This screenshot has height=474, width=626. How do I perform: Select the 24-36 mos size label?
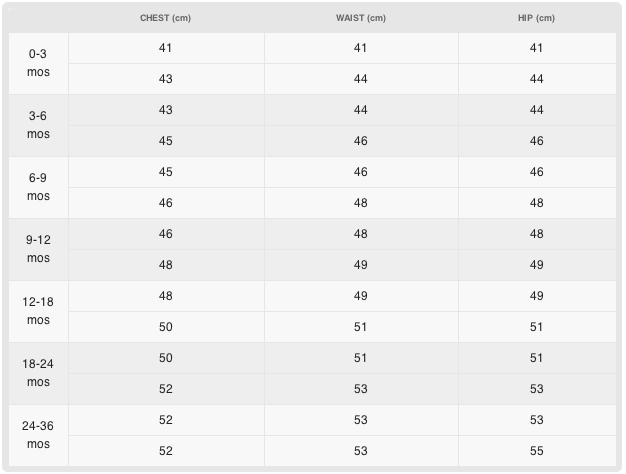click(x=38, y=435)
